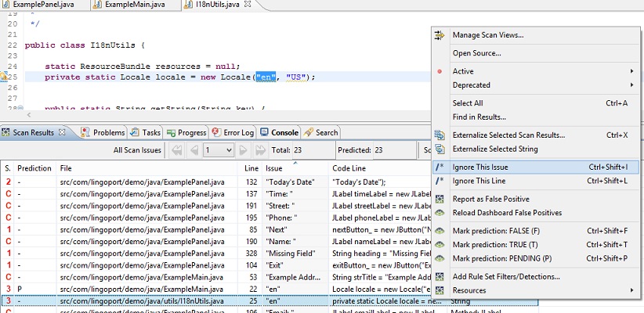Open the Error Log tab
Image resolution: width=644 pixels, height=313 pixels.
233,133
